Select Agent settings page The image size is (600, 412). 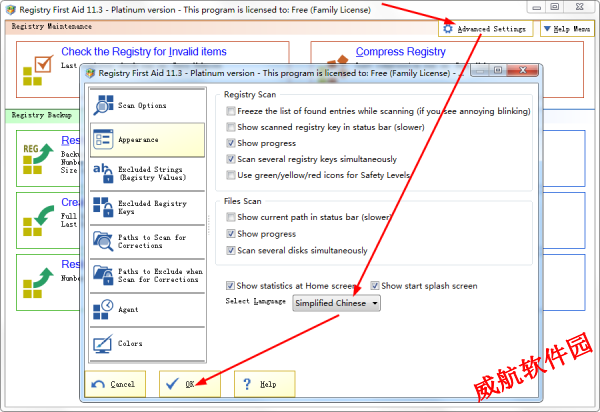(147, 309)
